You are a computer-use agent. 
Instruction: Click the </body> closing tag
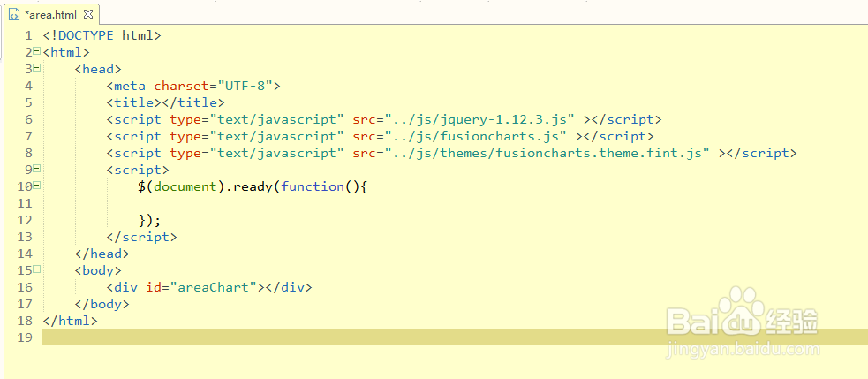(x=102, y=304)
